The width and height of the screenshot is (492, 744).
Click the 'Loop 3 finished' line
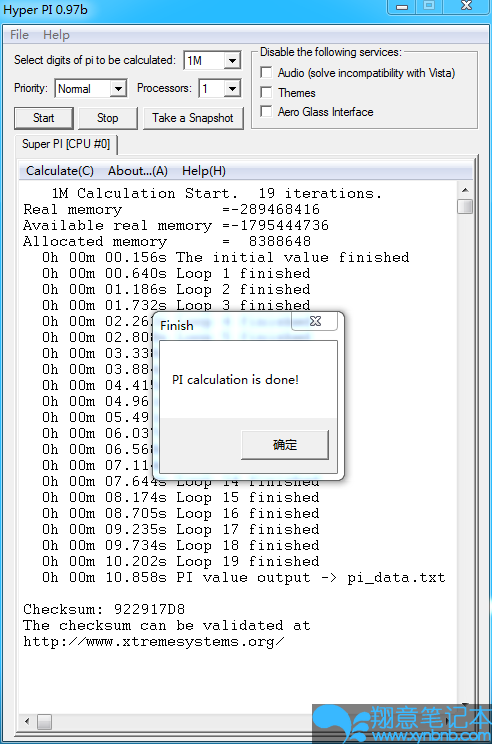pyautogui.click(x=176, y=305)
